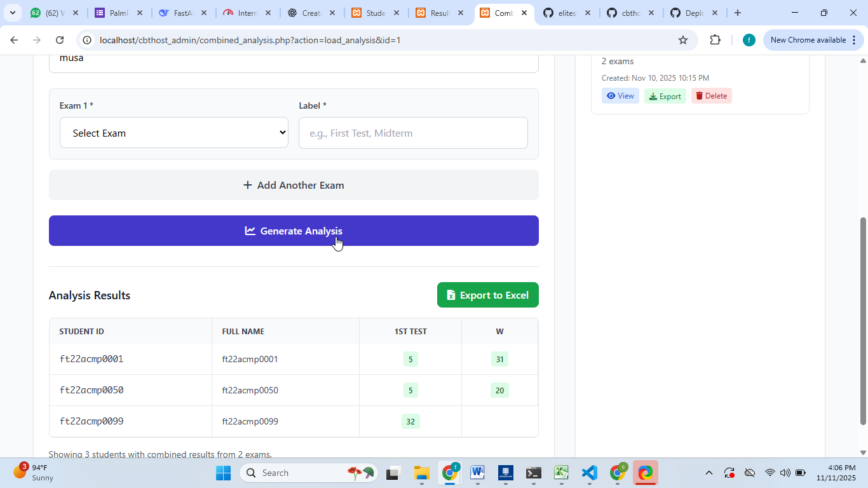Click the trash icon on the Delete button
Screen dimensions: 868x488
699,96
